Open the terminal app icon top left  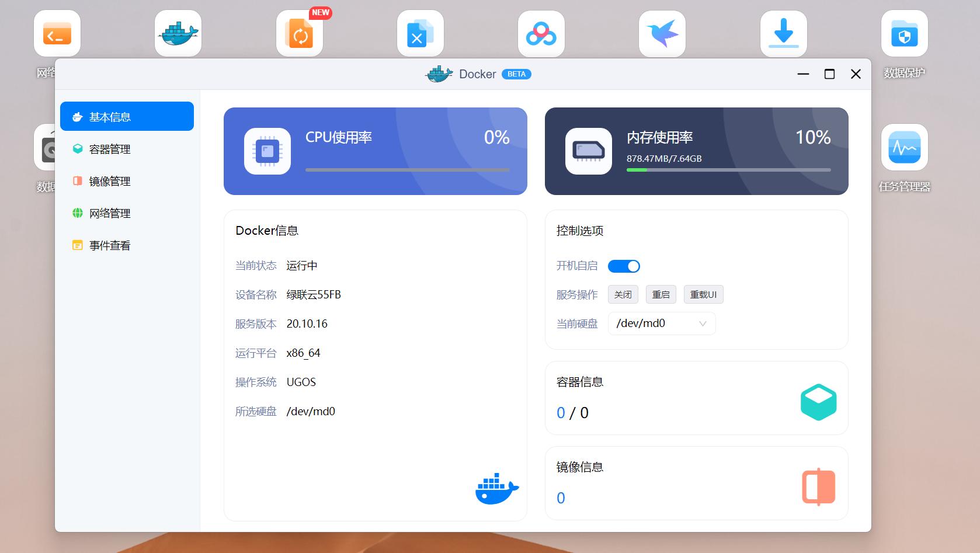(57, 33)
